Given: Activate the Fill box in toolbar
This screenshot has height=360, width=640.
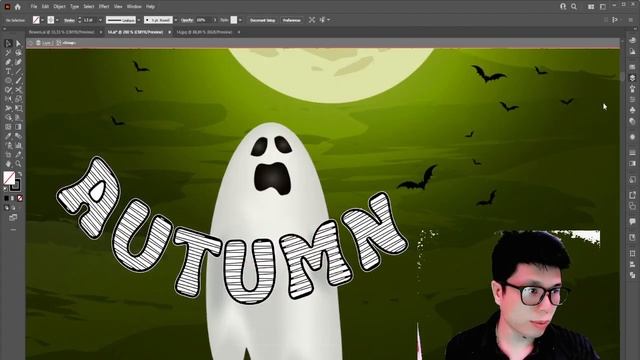Looking at the screenshot, I should (x=9, y=178).
